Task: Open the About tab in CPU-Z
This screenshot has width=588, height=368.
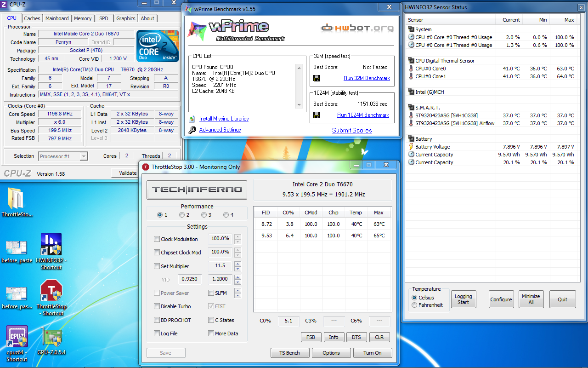Action: pos(147,18)
